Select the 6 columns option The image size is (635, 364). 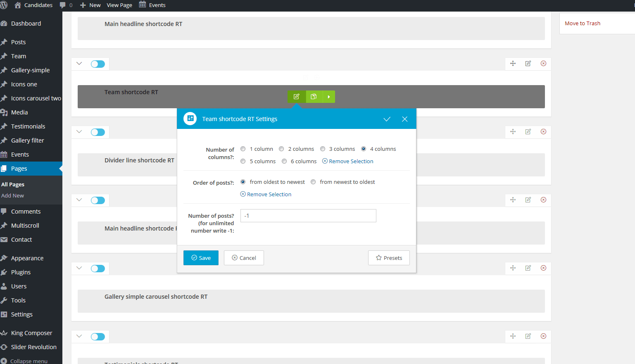(x=284, y=161)
